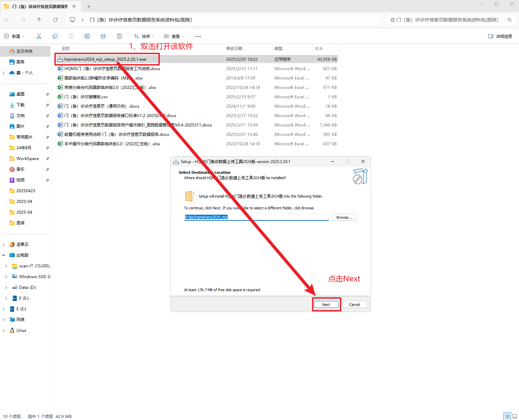Viewport: 519px width, 420px height.
Task: Open a new File Explorer tab
Action: point(89,6)
